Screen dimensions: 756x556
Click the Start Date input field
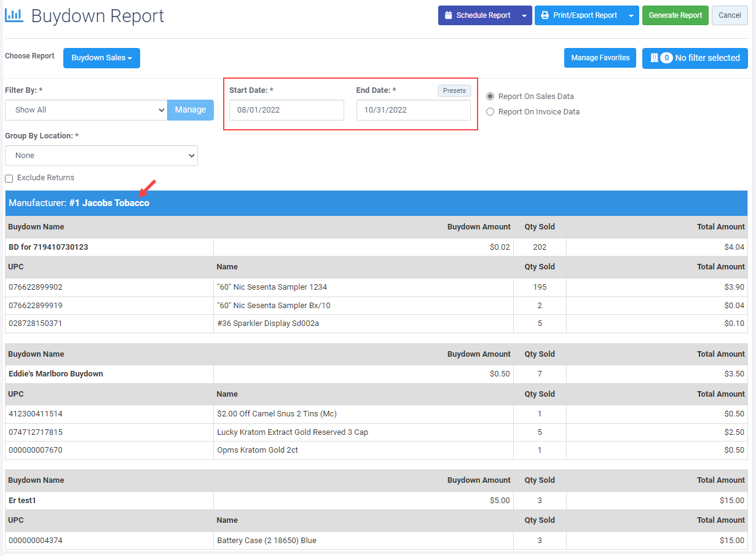click(x=286, y=110)
